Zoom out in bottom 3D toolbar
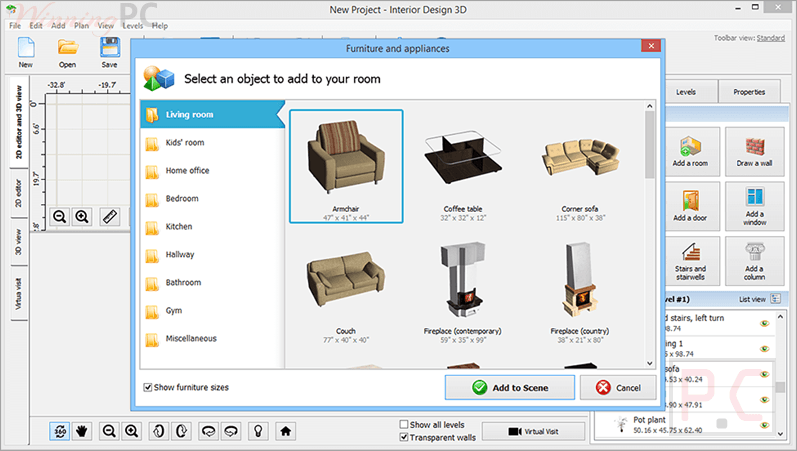 [109, 432]
